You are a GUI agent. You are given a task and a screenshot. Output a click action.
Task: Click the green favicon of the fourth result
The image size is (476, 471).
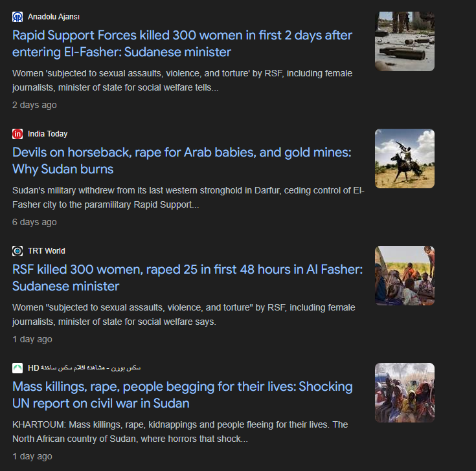pos(17,368)
